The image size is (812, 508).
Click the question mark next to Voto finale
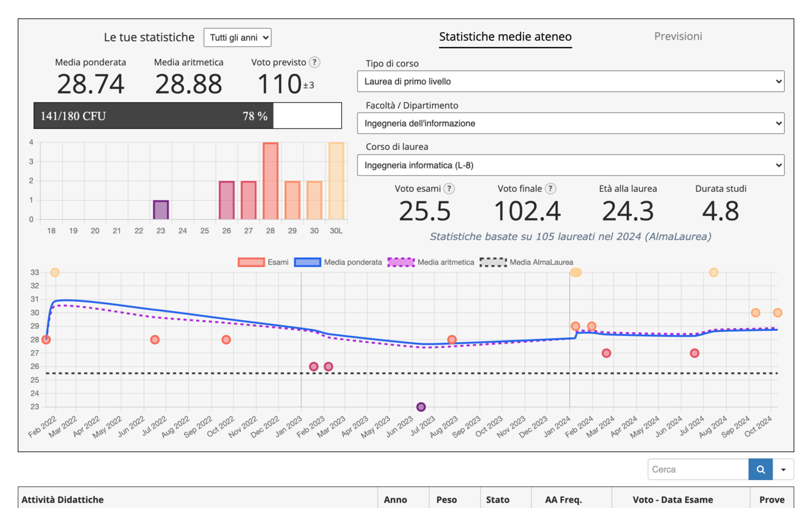tap(551, 189)
